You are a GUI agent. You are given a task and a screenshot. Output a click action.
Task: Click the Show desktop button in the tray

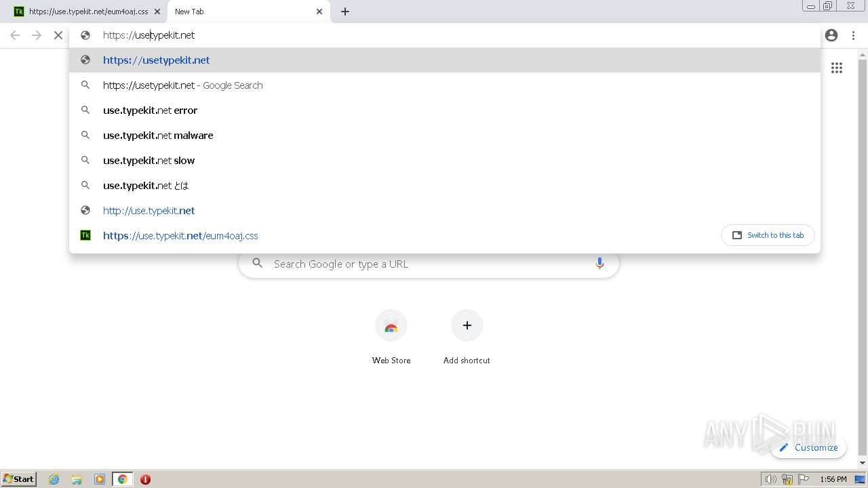(x=860, y=479)
